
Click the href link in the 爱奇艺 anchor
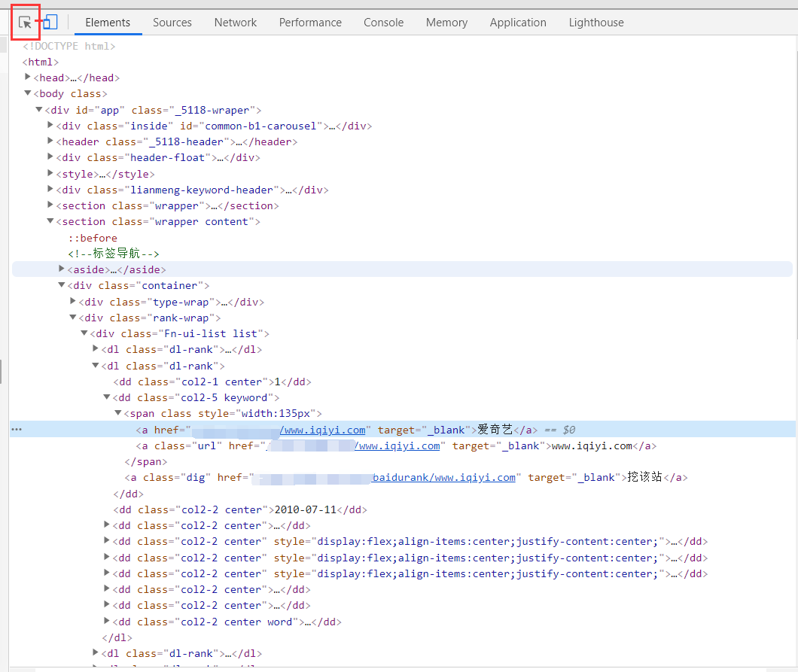point(323,430)
